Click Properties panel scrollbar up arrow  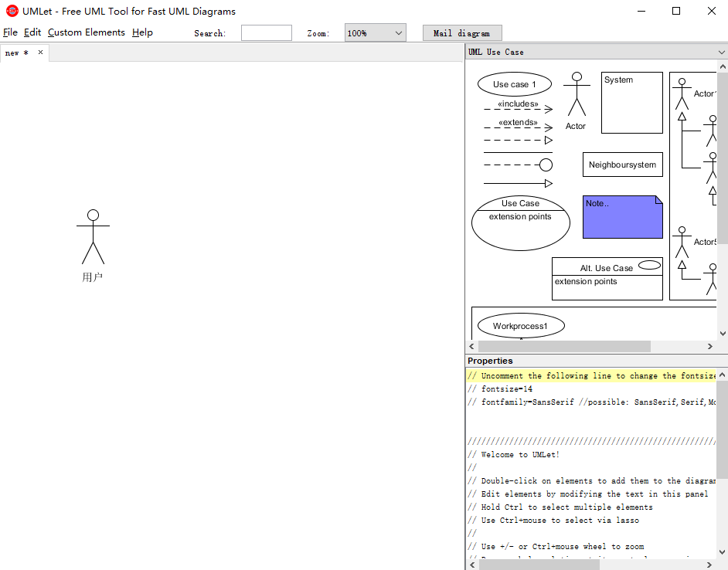(723, 375)
